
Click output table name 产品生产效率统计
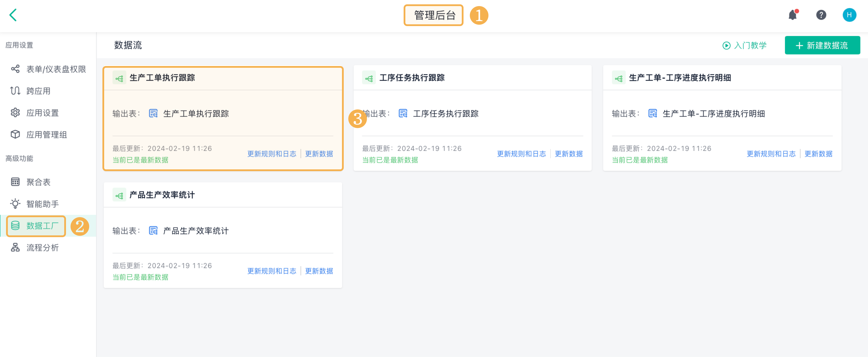pos(196,231)
